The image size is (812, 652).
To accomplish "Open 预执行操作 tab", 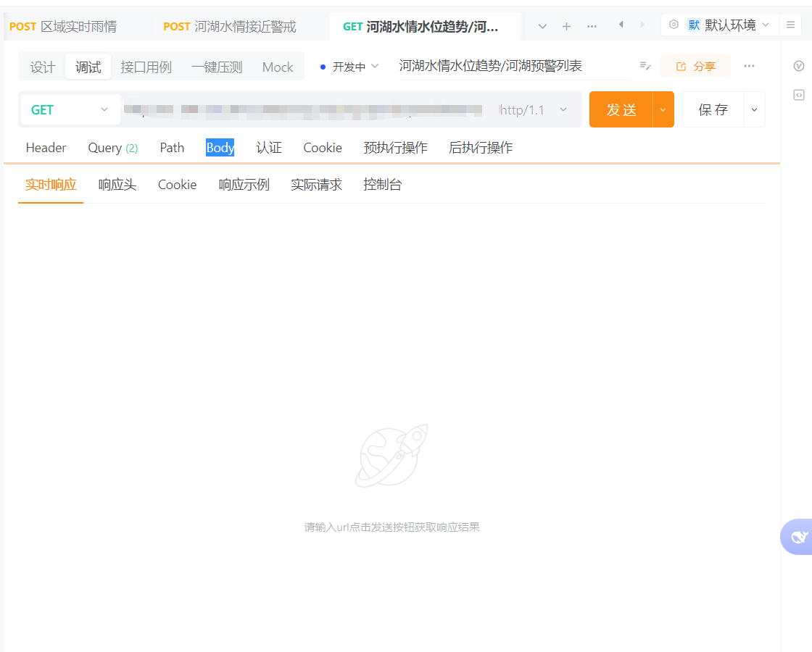I will pos(396,148).
